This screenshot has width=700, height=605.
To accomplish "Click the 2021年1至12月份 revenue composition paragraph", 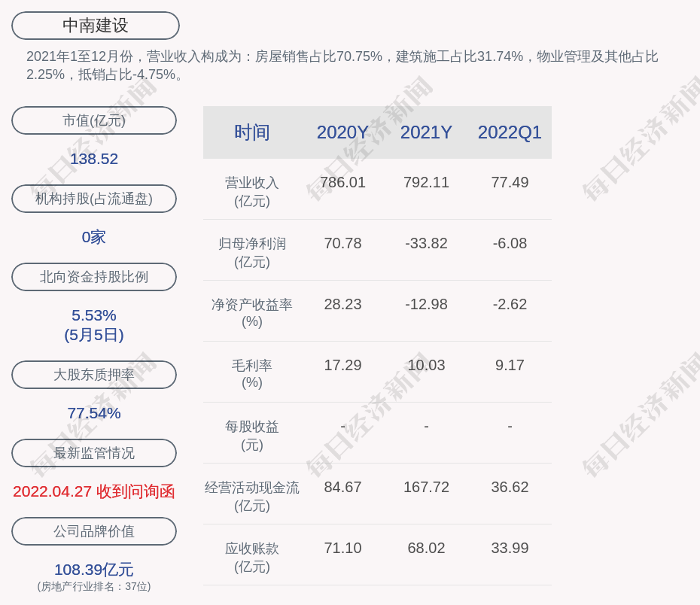I will tap(342, 65).
